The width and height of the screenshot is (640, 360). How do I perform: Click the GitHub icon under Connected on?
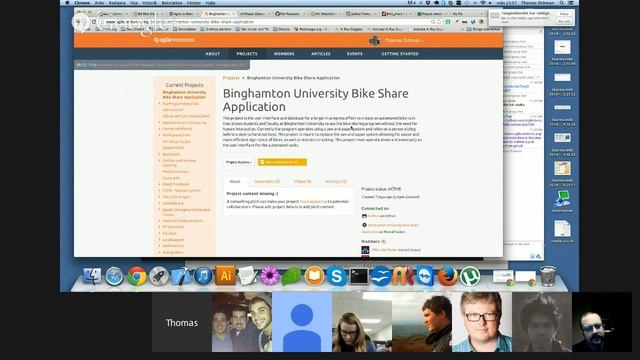point(364,216)
